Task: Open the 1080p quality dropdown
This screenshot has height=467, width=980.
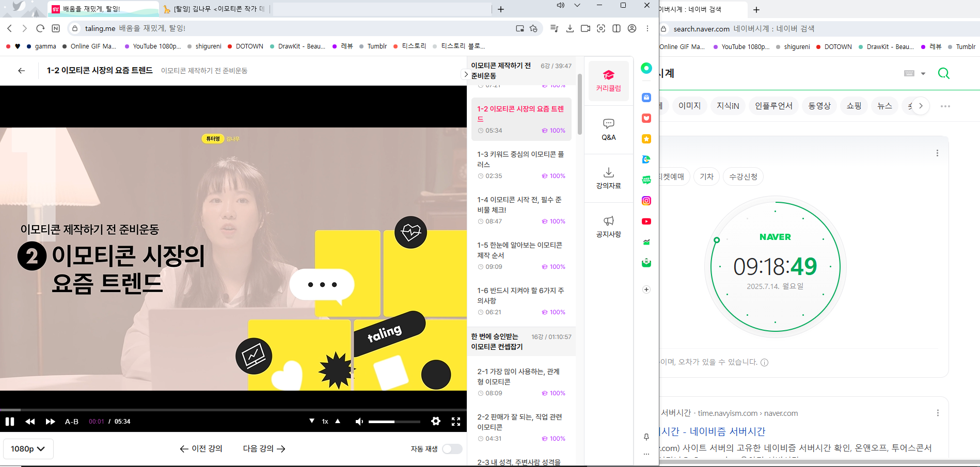Action: (28, 449)
